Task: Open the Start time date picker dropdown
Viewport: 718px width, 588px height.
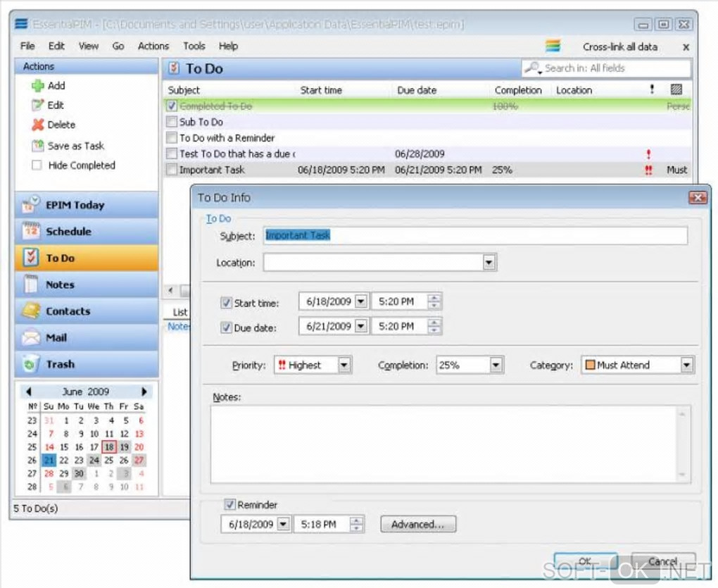Action: [361, 301]
